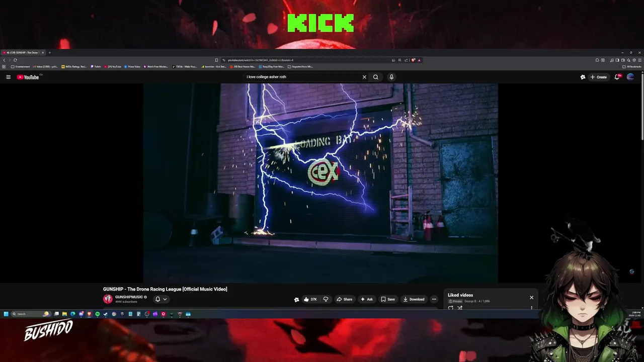Open YouTube notifications bell in header
Screen dimensions: 644x362
(617, 77)
